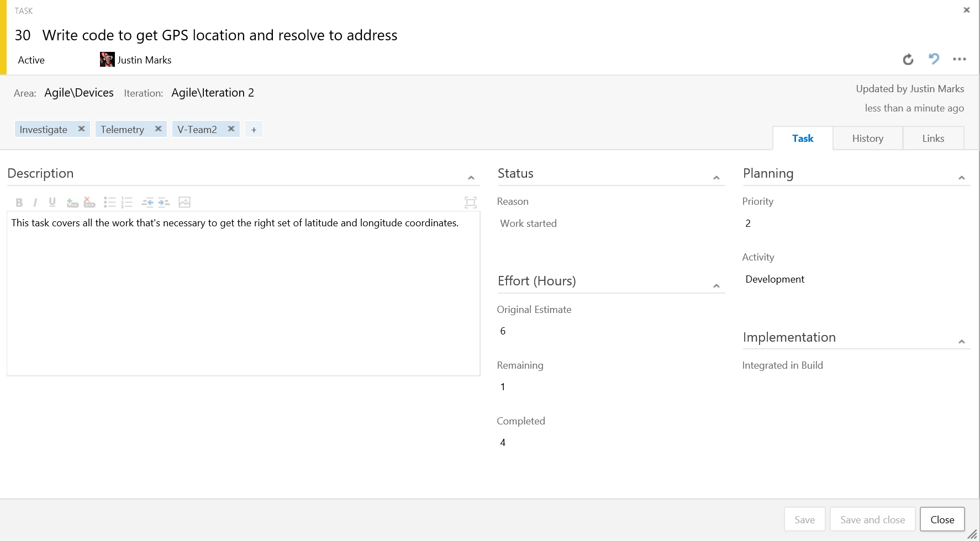Collapse the Planning section
The height and width of the screenshot is (542, 980).
[x=962, y=178]
